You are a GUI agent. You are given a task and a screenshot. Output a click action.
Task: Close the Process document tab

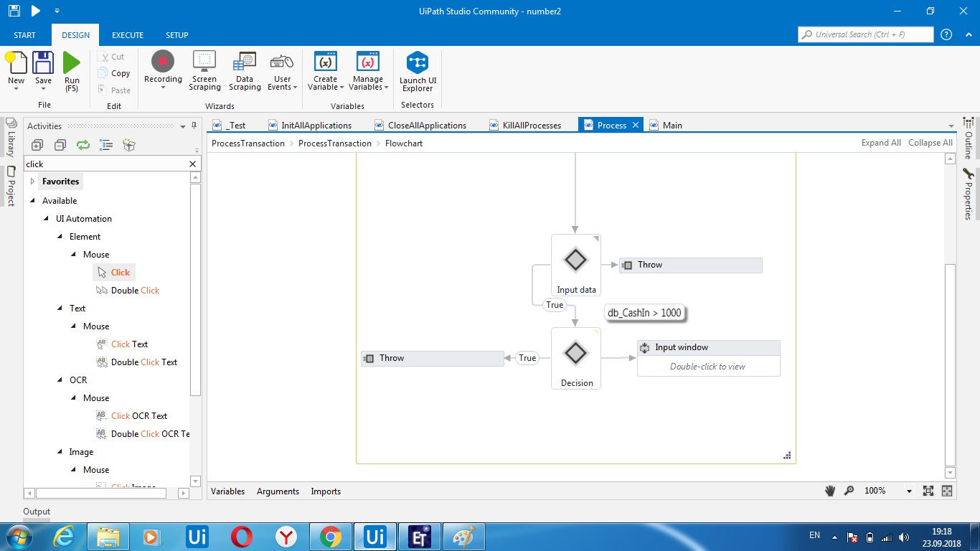(x=635, y=125)
